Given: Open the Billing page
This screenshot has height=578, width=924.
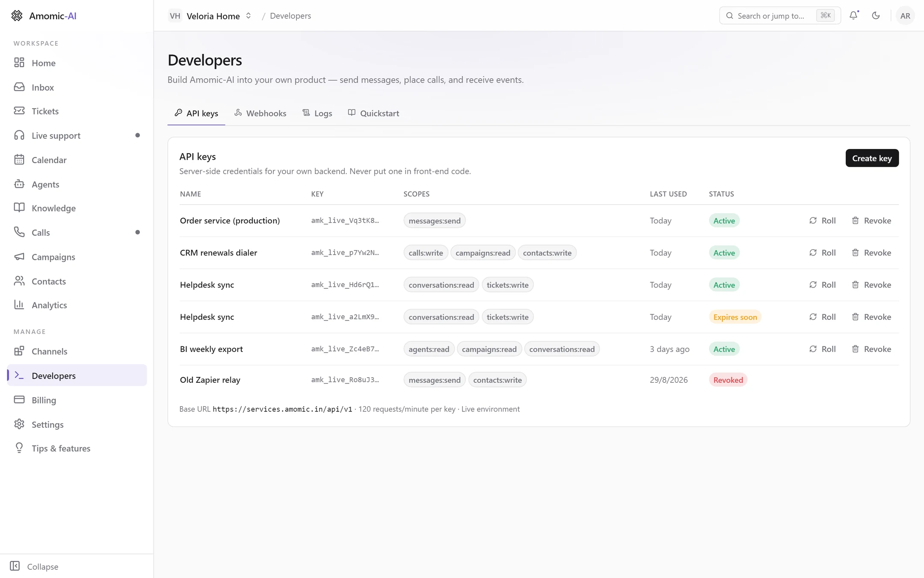Looking at the screenshot, I should 77,400.
